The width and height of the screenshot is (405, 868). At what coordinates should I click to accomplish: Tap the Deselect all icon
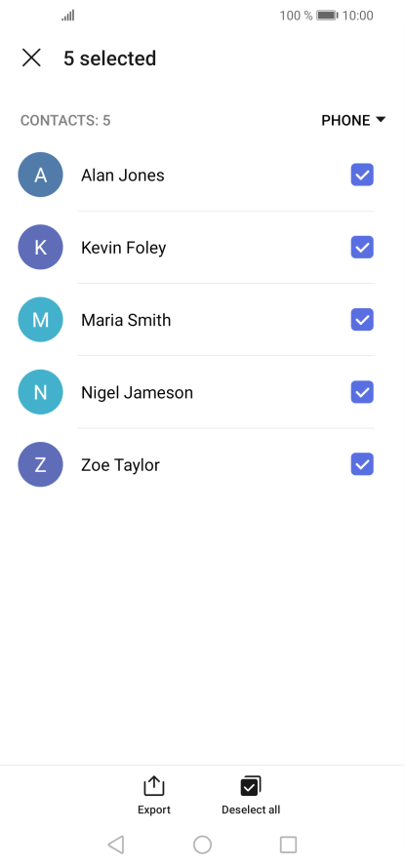tap(251, 786)
